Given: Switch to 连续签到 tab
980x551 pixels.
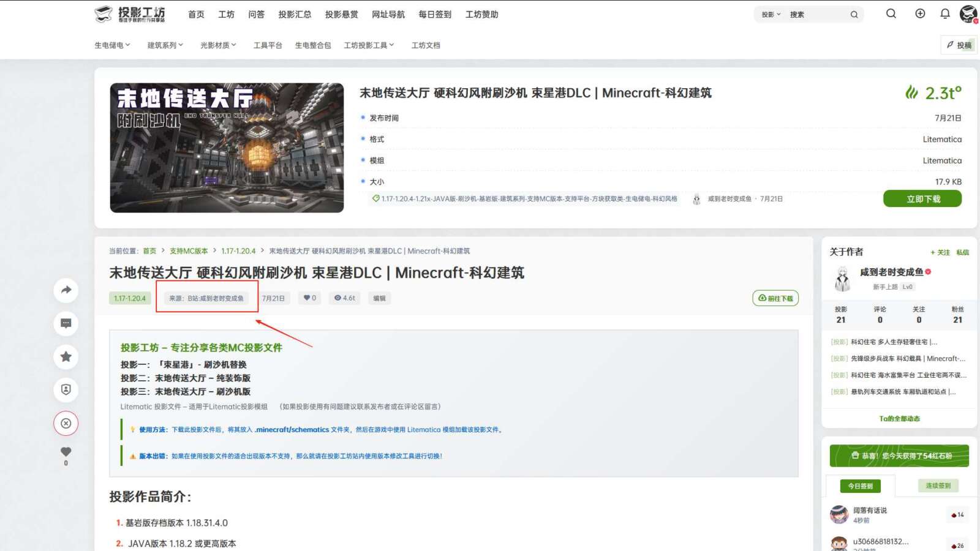Looking at the screenshot, I should click(x=938, y=485).
